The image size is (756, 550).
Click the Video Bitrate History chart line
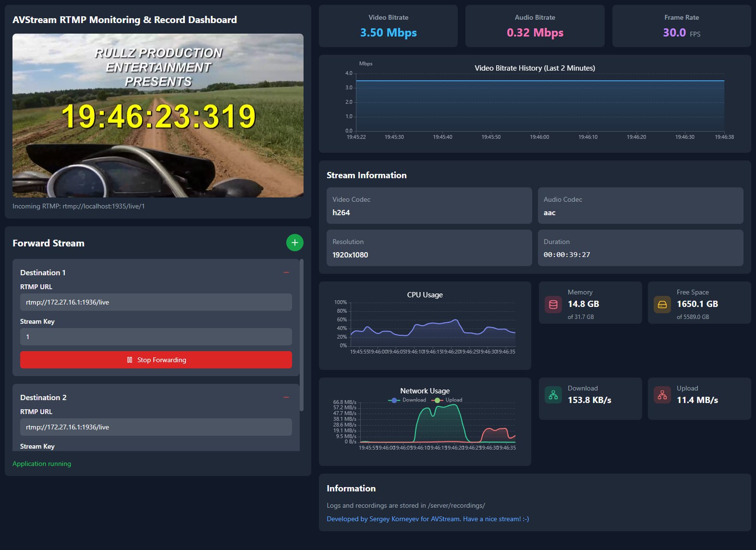(539, 81)
